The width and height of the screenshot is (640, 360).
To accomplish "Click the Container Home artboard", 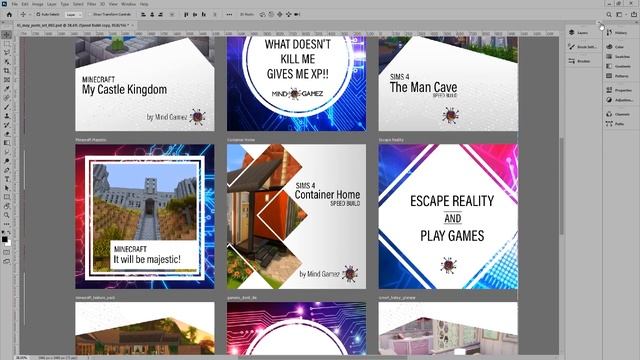I will coord(296,216).
